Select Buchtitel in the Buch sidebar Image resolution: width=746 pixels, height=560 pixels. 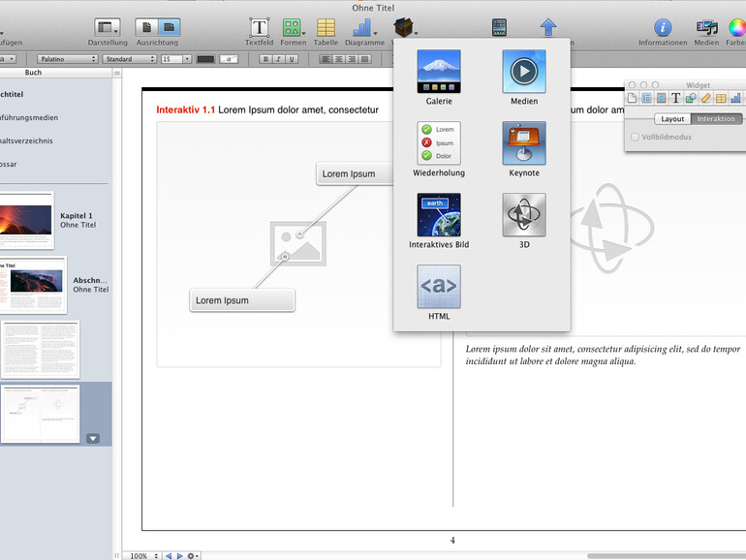pos(12,94)
